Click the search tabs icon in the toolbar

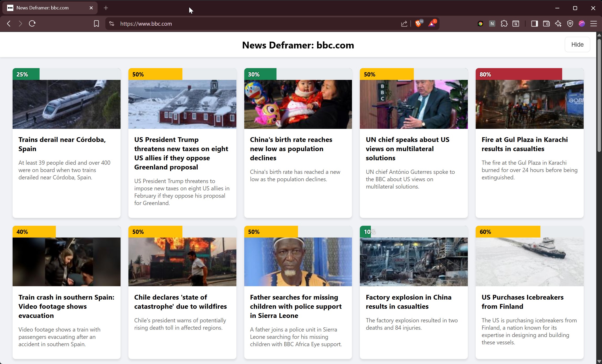pos(516,24)
